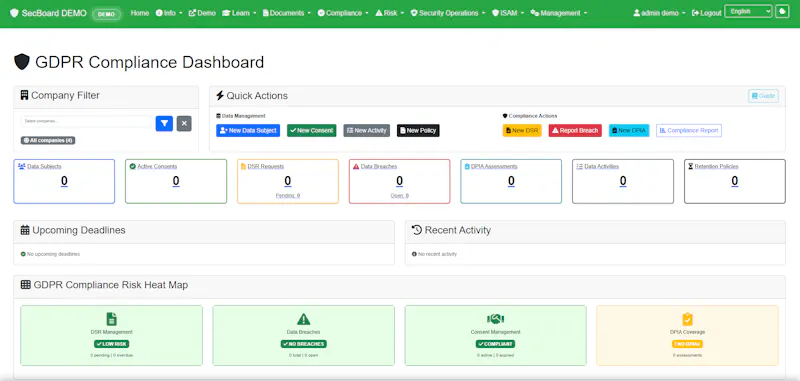Click the New DPIA button

pos(629,131)
